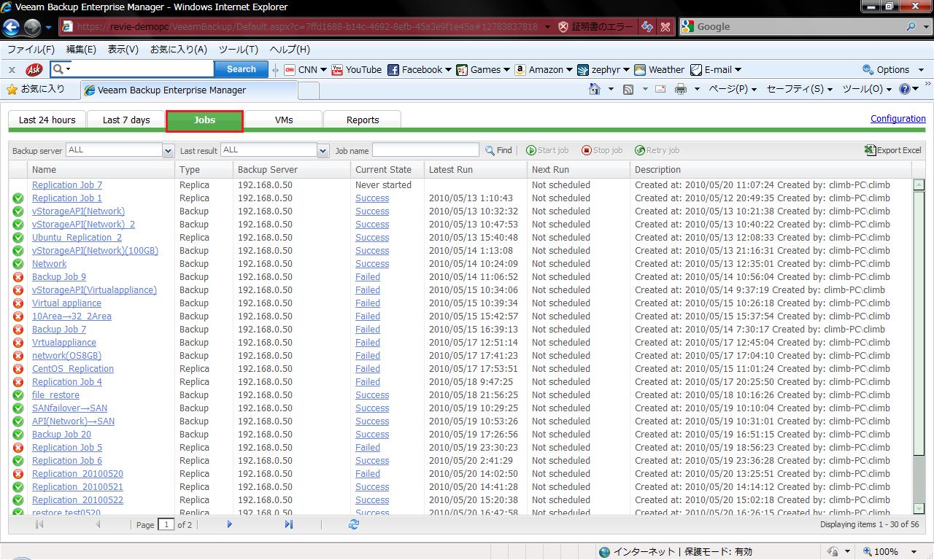Click the IE forward navigation arrow
Screen dimensions: 934x560
32,27
